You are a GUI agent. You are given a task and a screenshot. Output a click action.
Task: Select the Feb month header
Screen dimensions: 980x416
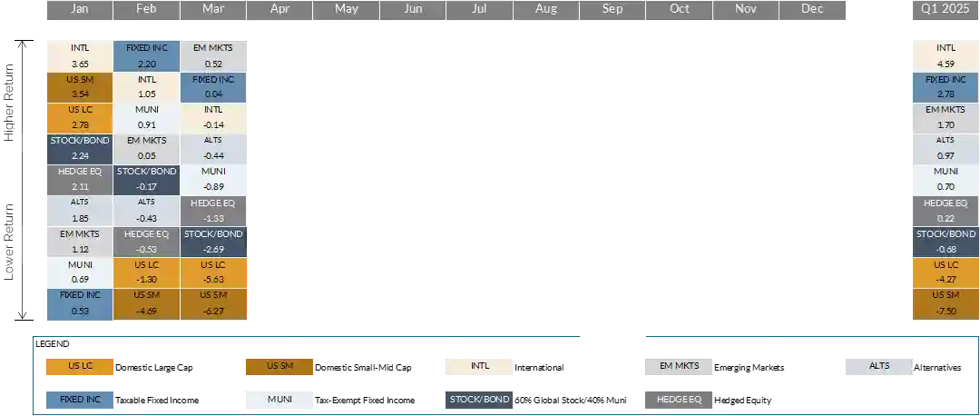[x=146, y=9]
